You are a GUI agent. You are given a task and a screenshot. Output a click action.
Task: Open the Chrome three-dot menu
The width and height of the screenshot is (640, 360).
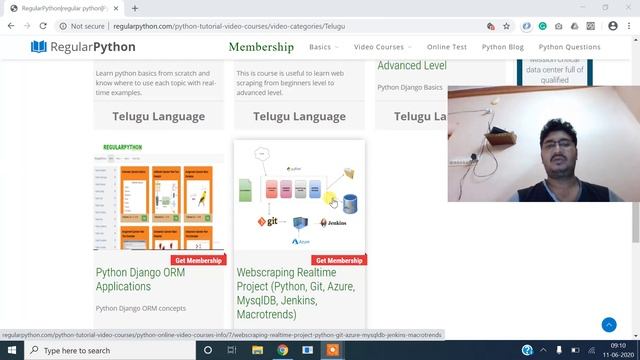pyautogui.click(x=629, y=26)
